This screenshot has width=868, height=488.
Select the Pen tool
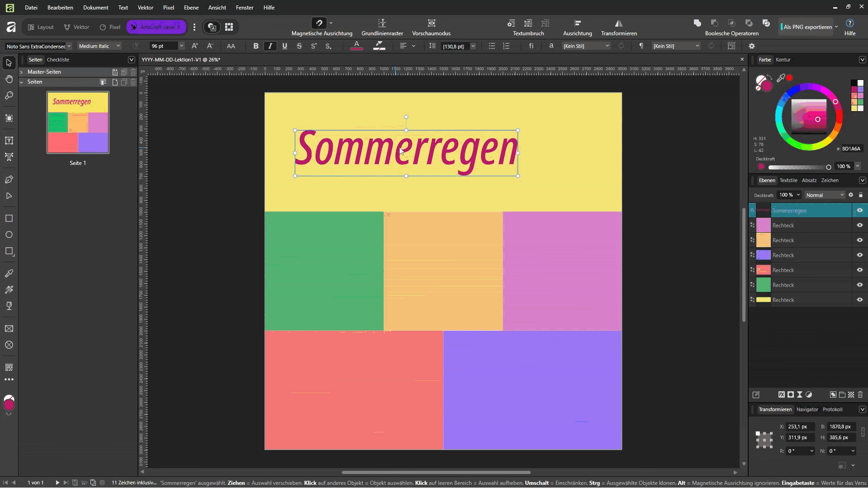pos(9,180)
